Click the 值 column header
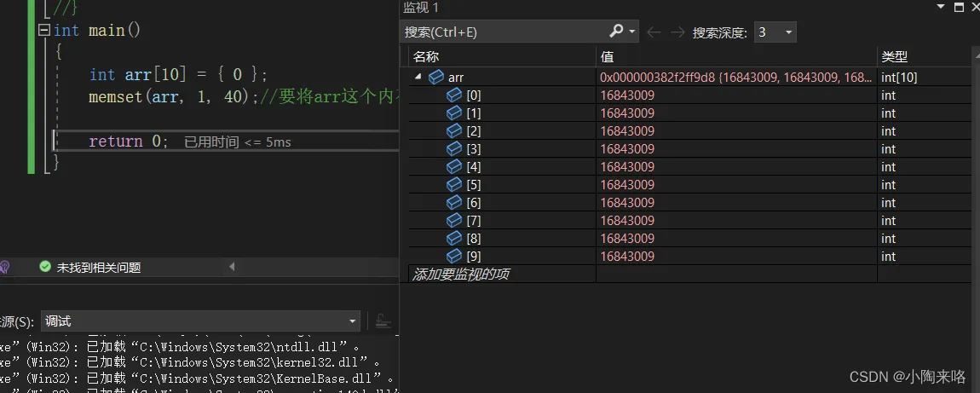This screenshot has height=393, width=980. tap(607, 57)
